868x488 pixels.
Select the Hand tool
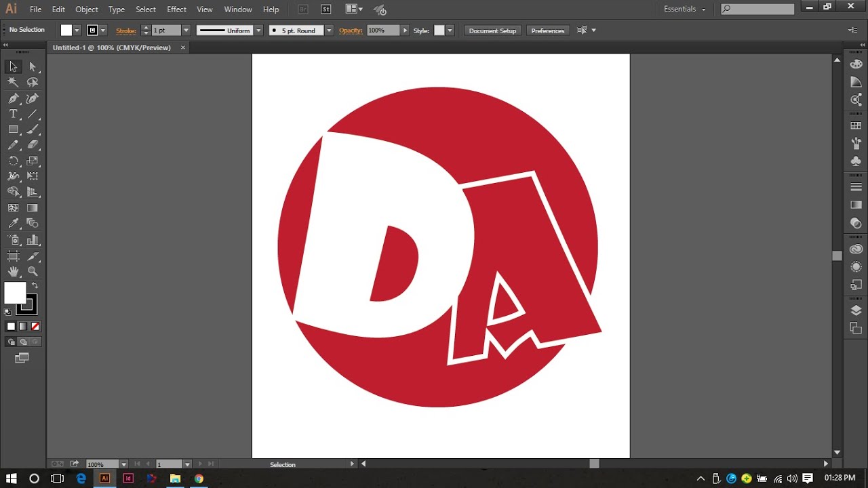click(13, 271)
